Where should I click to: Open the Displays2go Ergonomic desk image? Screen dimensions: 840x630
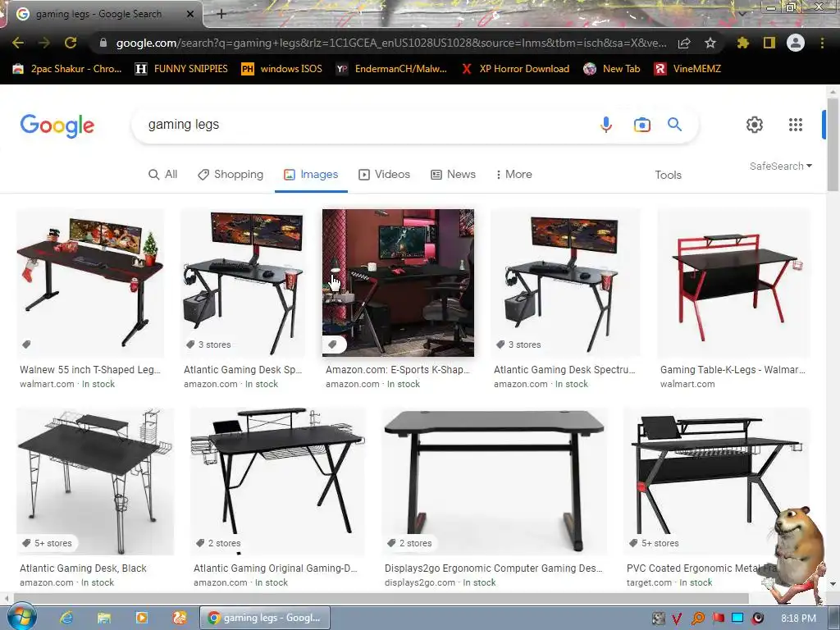[494, 482]
